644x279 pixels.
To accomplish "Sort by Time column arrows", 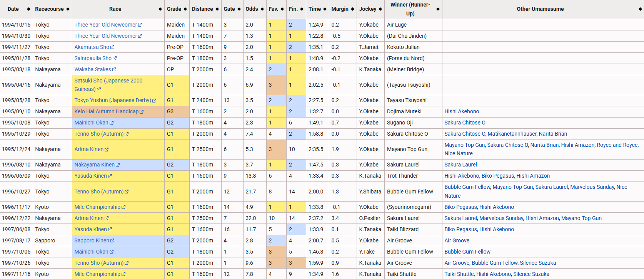I will 325,9.
